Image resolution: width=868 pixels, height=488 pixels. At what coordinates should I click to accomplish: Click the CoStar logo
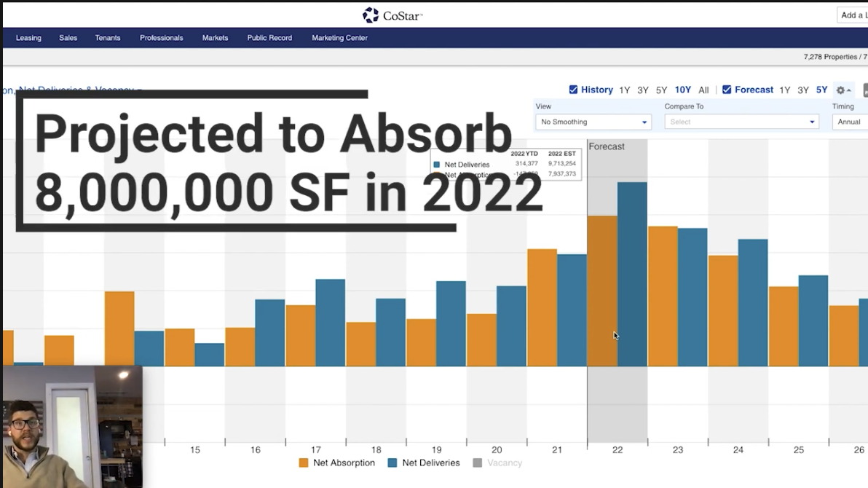click(392, 14)
